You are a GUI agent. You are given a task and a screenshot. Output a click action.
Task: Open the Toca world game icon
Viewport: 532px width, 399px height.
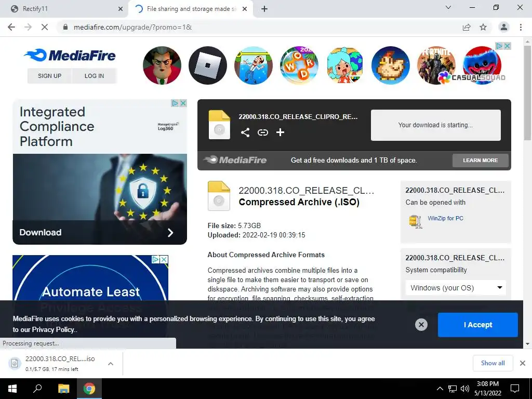[345, 65]
